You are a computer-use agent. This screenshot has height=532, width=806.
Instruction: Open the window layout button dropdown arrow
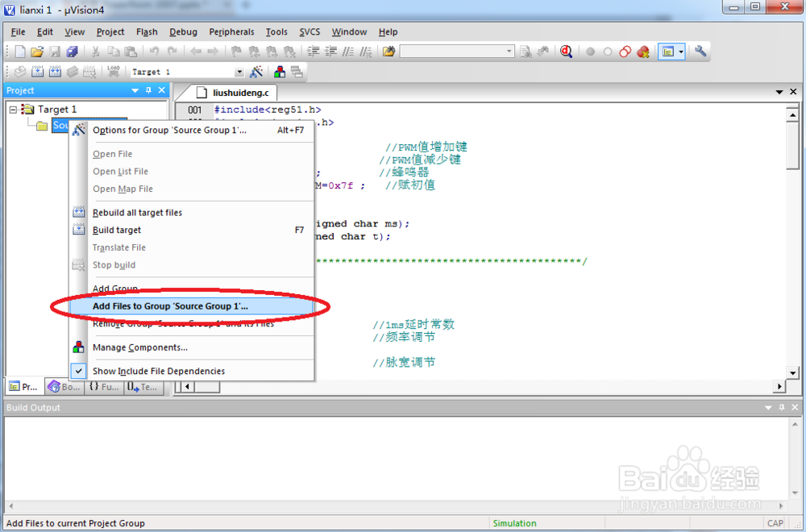click(x=681, y=52)
